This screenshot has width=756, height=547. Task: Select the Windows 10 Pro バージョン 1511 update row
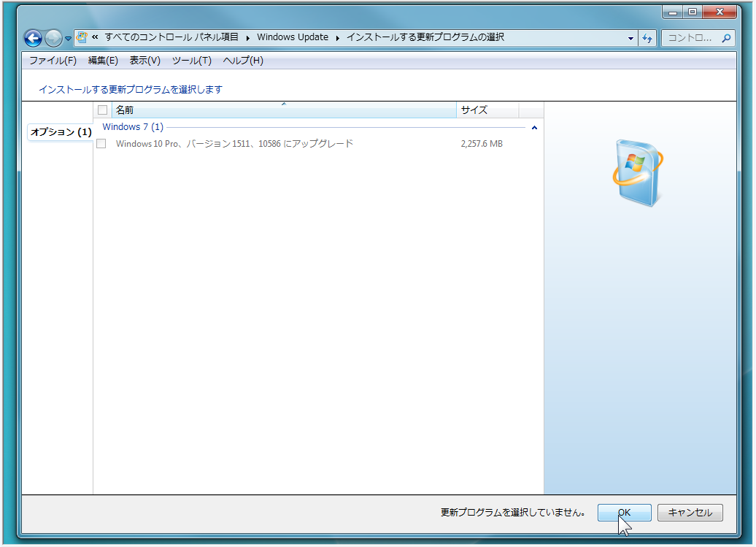click(318, 144)
